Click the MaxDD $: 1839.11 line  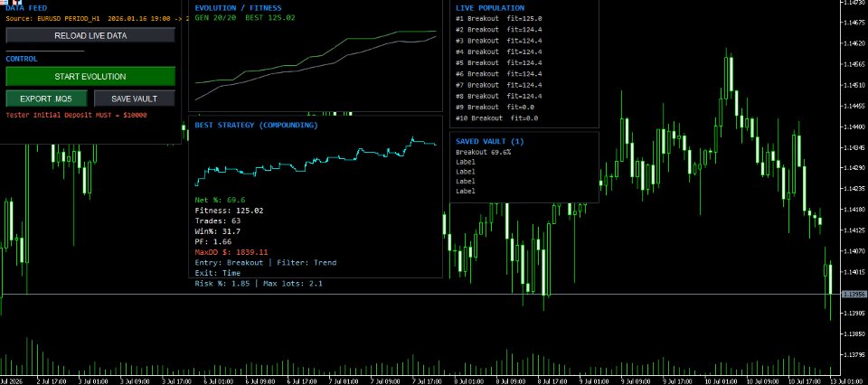[x=231, y=252]
